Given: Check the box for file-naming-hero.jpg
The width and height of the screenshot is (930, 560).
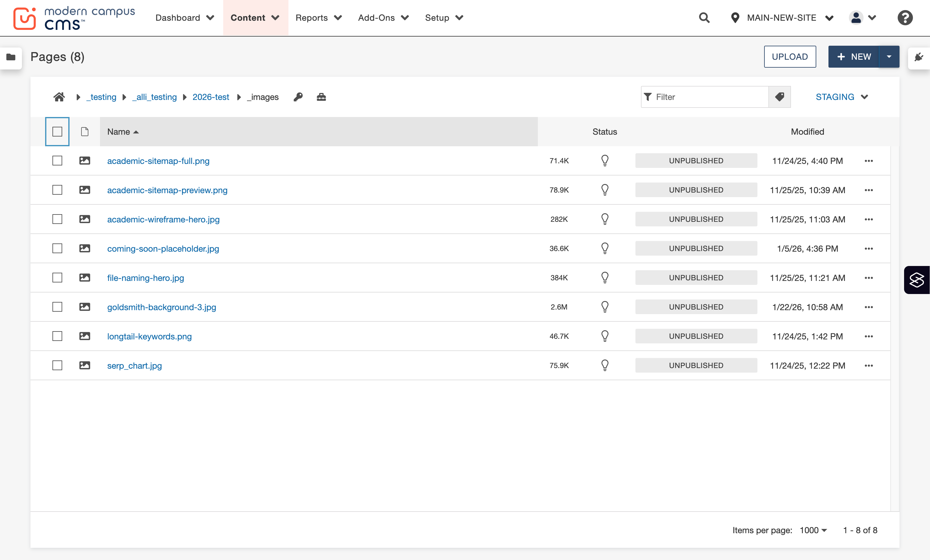Looking at the screenshot, I should [x=57, y=278].
